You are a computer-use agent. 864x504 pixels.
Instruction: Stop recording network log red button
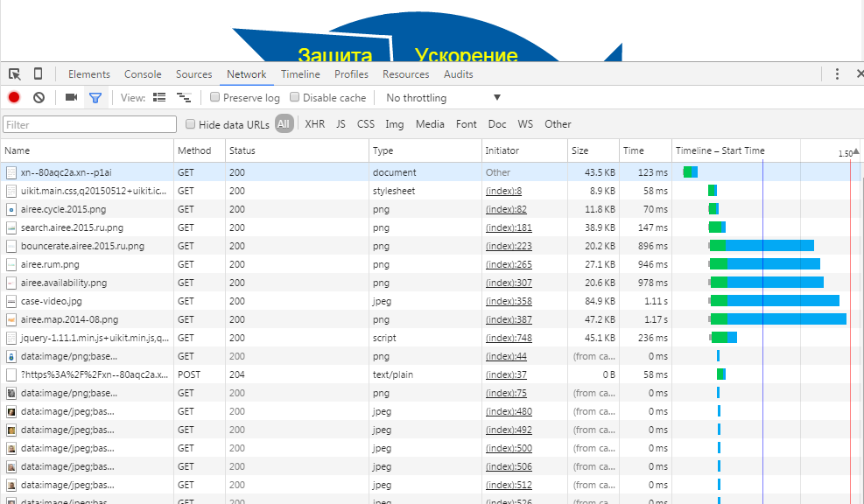point(14,98)
